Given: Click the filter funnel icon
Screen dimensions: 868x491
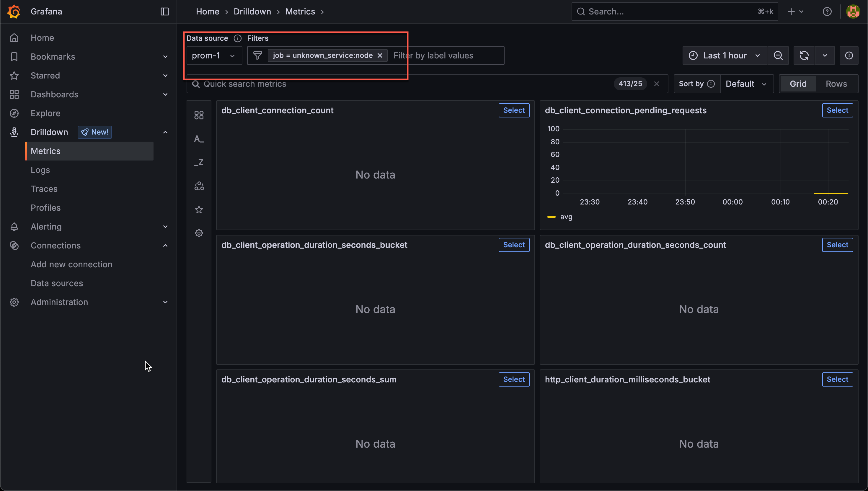Looking at the screenshot, I should (x=257, y=55).
